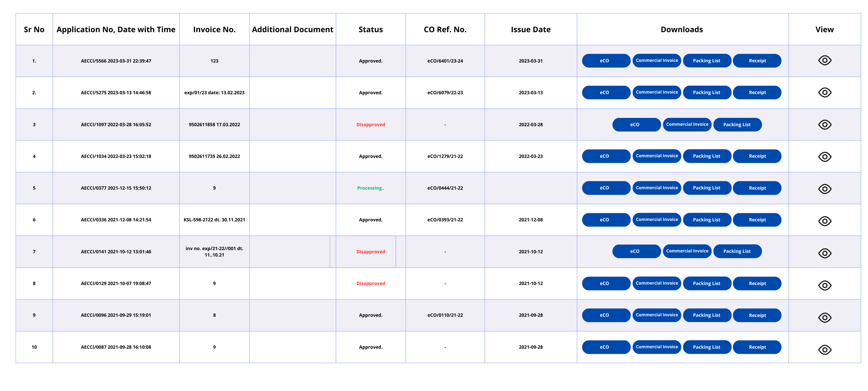The height and width of the screenshot is (391, 868).
Task: Download Receipt for AECCI/0377 row
Action: pos(757,188)
